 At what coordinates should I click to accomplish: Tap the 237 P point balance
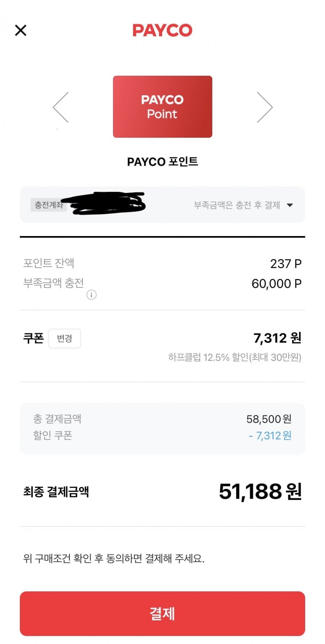286,264
